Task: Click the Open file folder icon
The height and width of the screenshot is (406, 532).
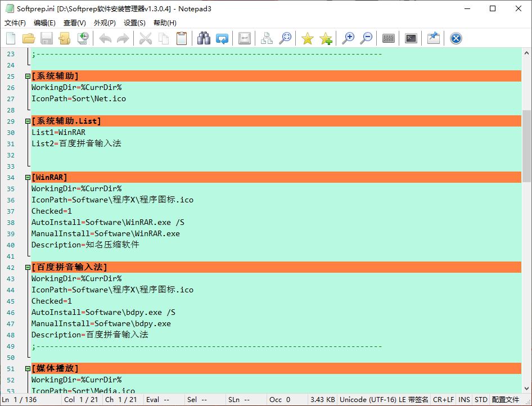Action: point(29,38)
